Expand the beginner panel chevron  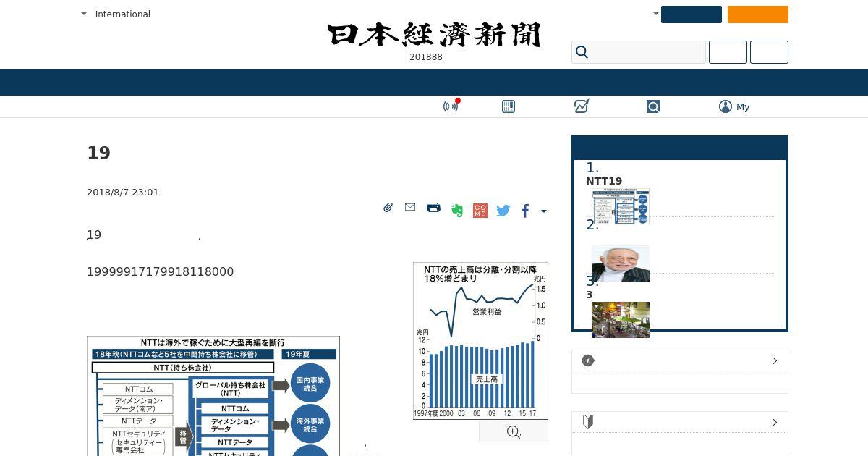tap(775, 422)
